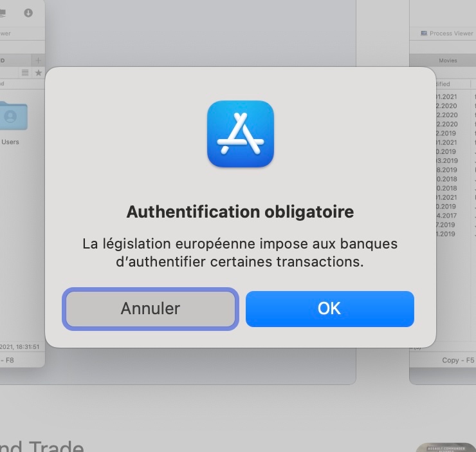Click the Annuler button in the dialog
Image resolution: width=476 pixels, height=452 pixels.
click(x=151, y=309)
